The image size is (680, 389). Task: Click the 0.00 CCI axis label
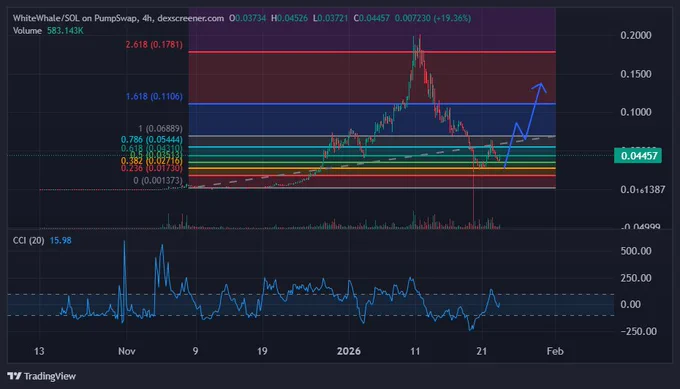[631, 304]
